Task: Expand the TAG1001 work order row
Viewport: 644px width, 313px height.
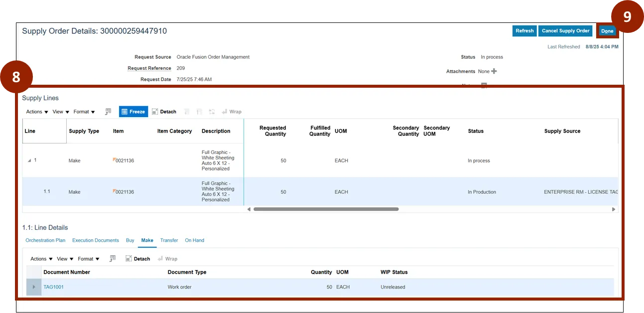Action: tap(34, 287)
